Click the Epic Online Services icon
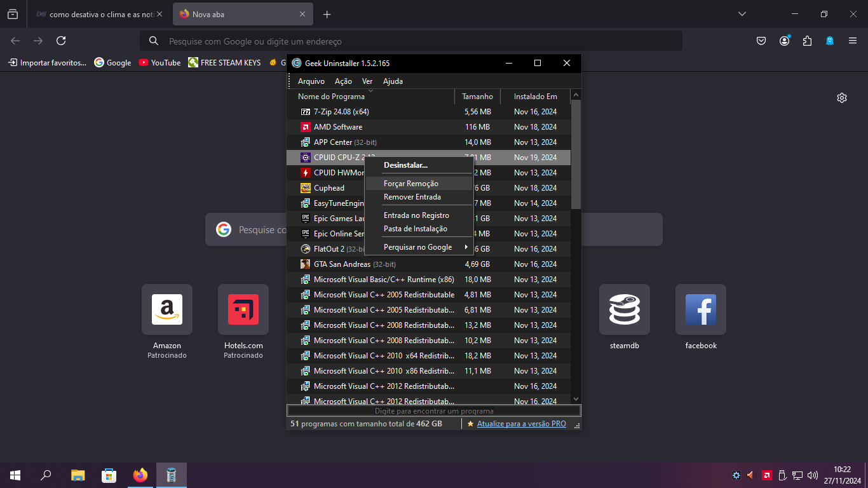Image resolution: width=868 pixels, height=488 pixels. pos(306,234)
